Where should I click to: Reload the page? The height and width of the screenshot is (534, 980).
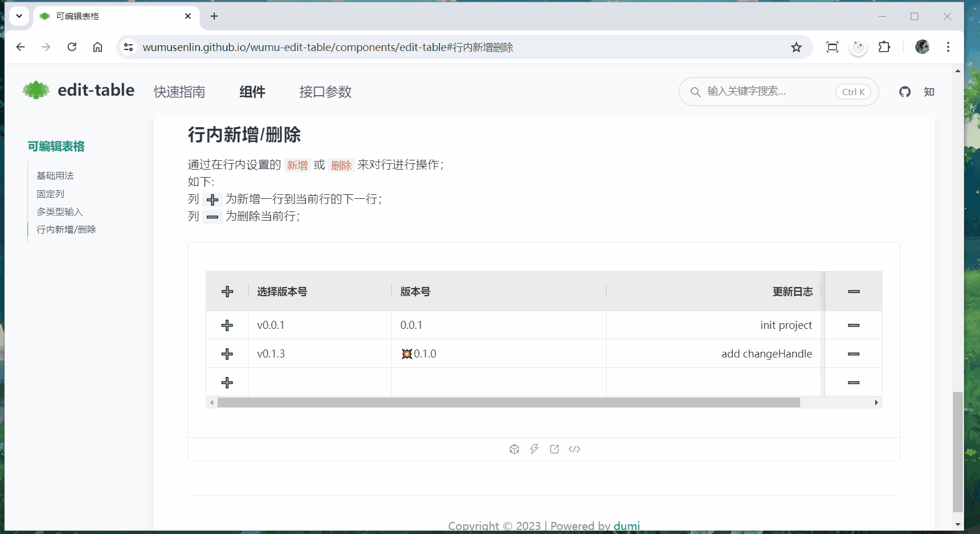[72, 47]
